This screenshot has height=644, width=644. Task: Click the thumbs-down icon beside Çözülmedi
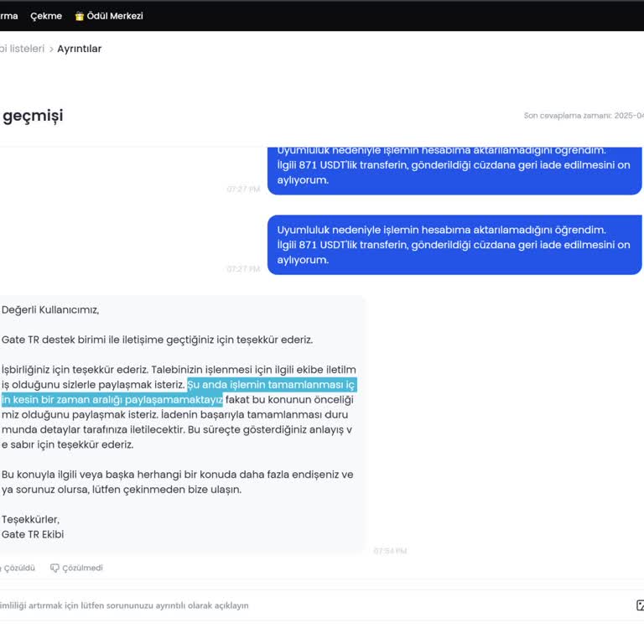(55, 568)
